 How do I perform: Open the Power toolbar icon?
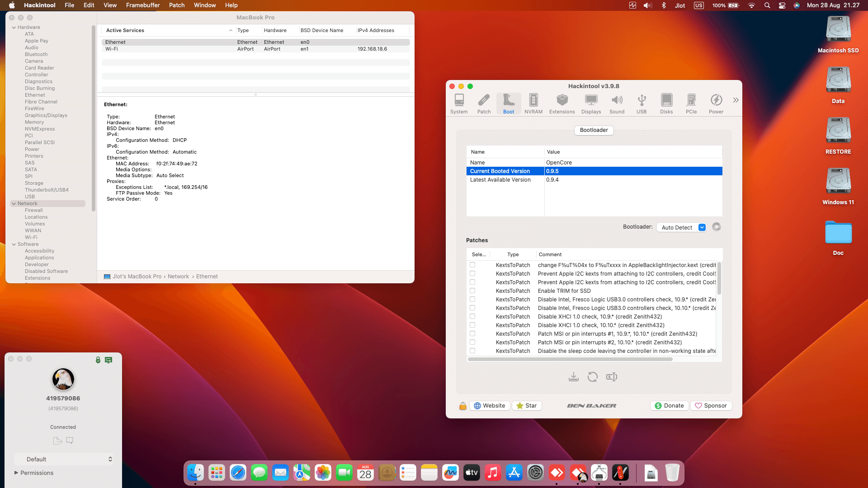click(716, 103)
